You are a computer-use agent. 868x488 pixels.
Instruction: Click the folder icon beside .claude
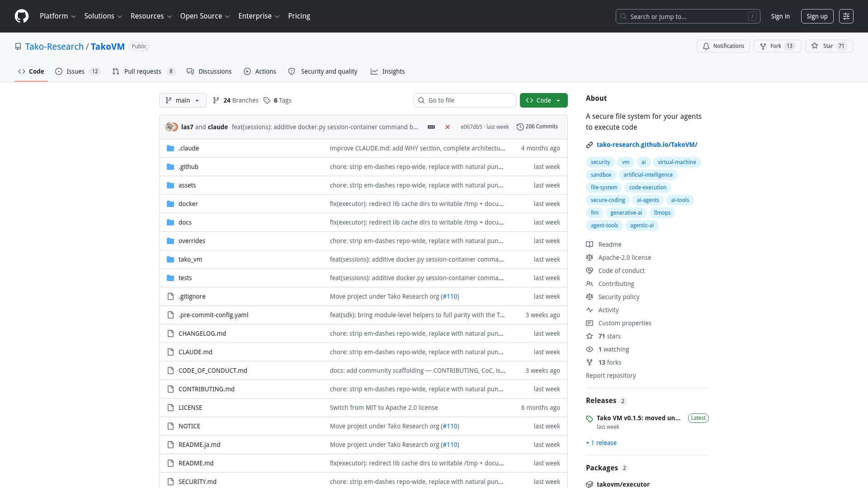click(x=170, y=148)
